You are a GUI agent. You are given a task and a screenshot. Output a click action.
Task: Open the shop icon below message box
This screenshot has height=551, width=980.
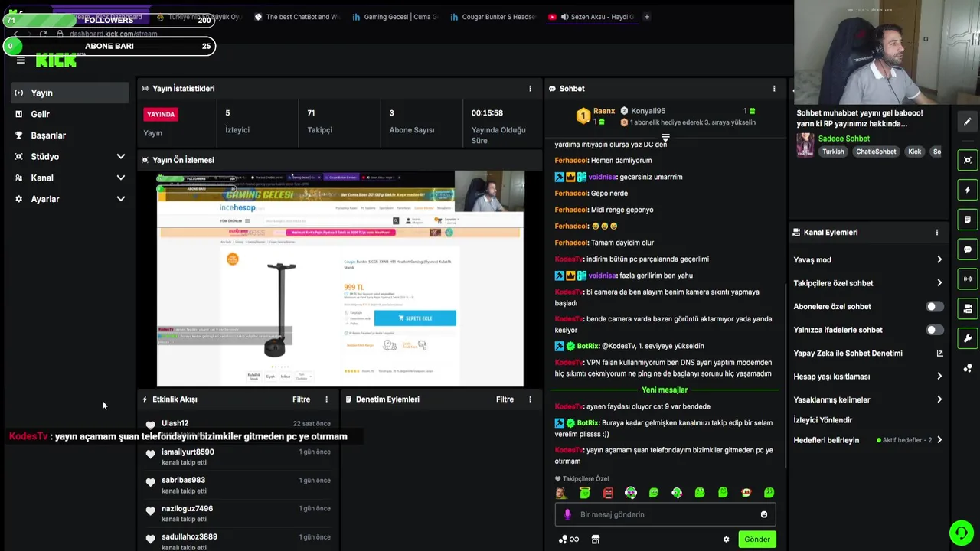596,540
